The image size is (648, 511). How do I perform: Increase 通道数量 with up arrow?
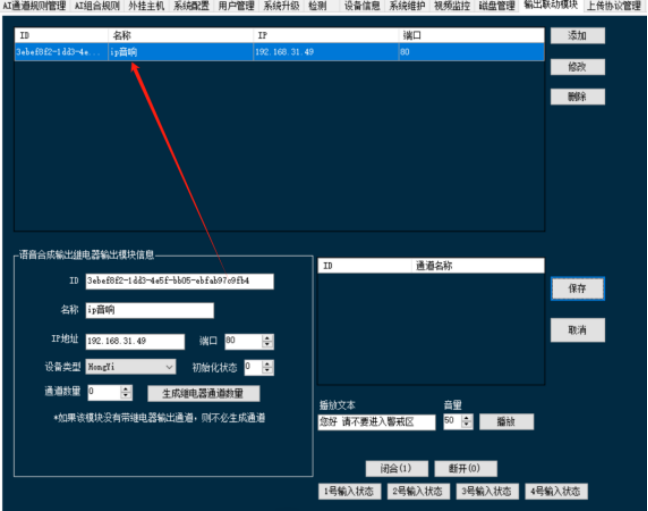(126, 389)
